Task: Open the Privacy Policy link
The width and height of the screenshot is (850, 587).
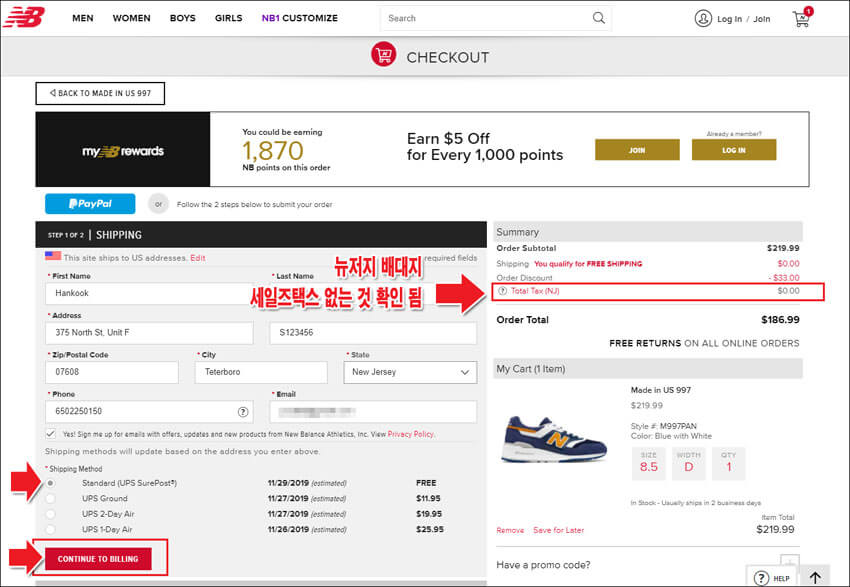Action: pos(410,434)
